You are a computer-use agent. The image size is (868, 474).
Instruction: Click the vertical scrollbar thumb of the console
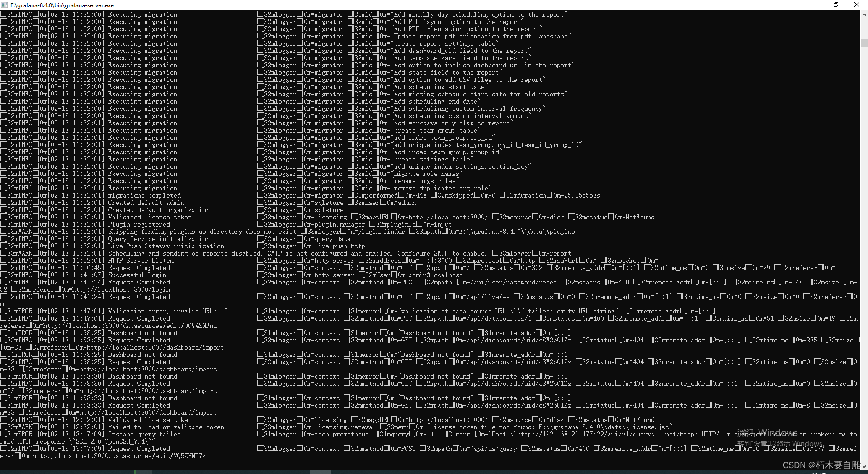[x=864, y=43]
